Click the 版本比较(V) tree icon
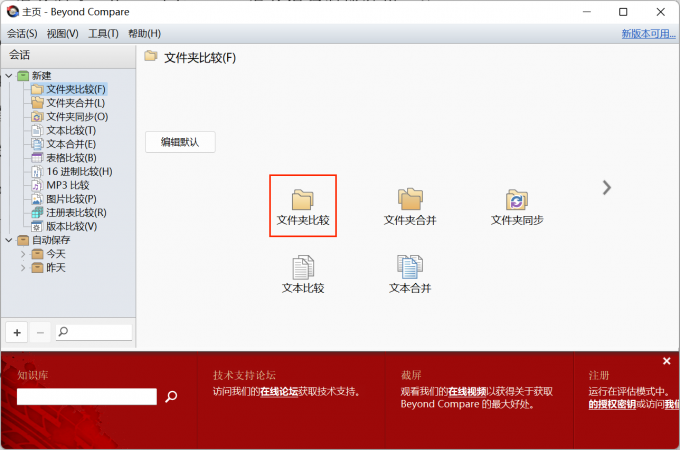The width and height of the screenshot is (680, 450). 37,226
